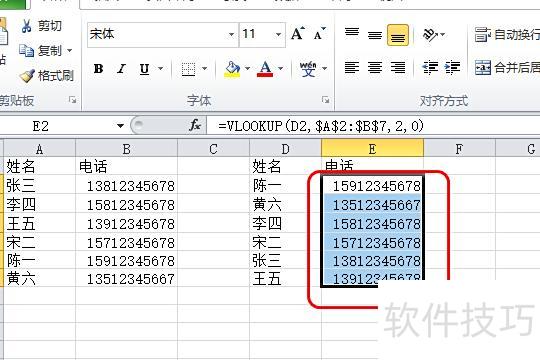Open the Clipboard group dialog launcher
The height and width of the screenshot is (360, 540).
72,100
